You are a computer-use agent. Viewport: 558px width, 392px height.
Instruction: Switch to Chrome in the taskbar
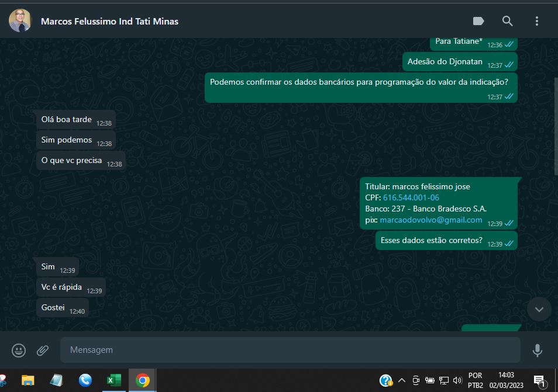pyautogui.click(x=142, y=380)
